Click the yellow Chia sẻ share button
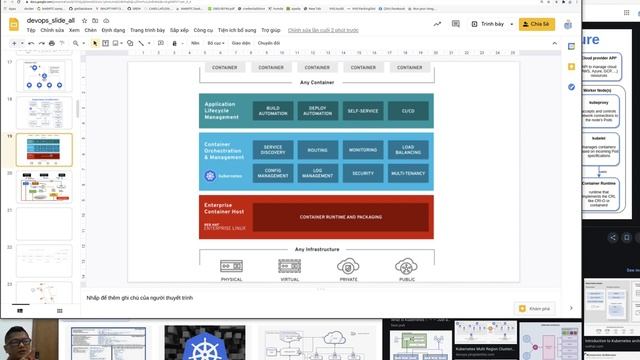Image resolution: width=640 pixels, height=360 pixels. coord(537,24)
